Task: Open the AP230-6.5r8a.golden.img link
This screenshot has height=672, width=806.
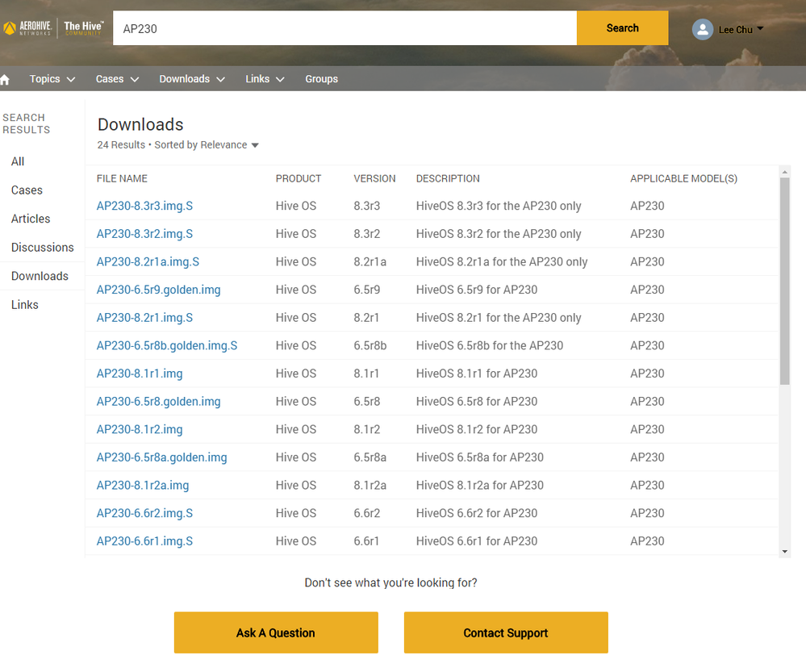Action: (161, 457)
